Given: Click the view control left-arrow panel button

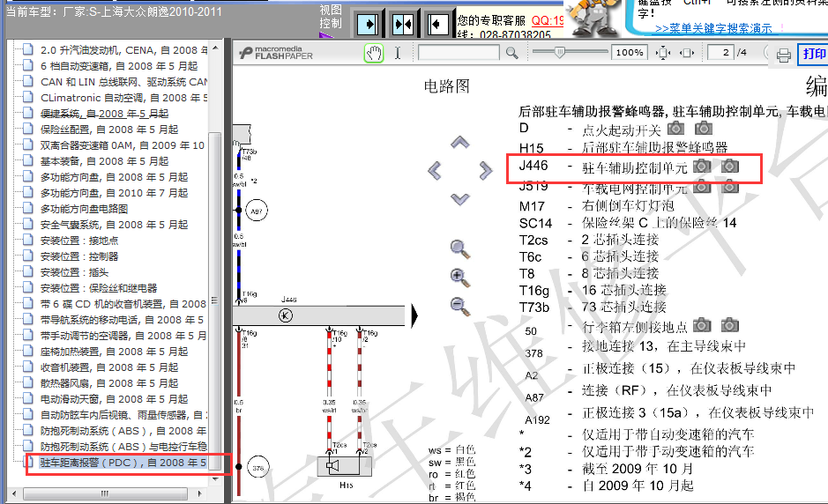Looking at the screenshot, I should 437,25.
